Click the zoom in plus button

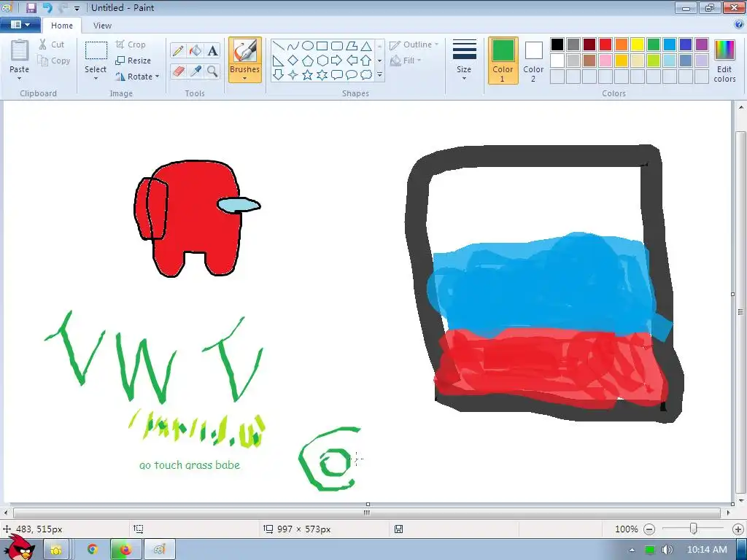[738, 529]
